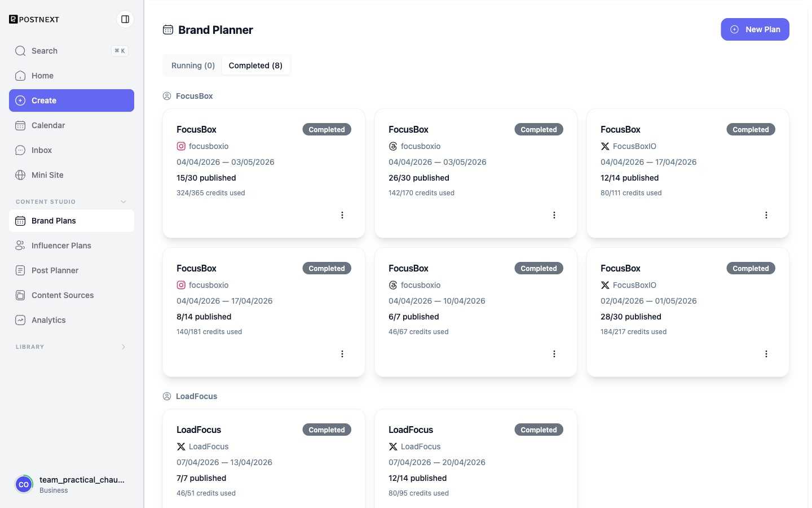Expand the Library section

pos(123,347)
